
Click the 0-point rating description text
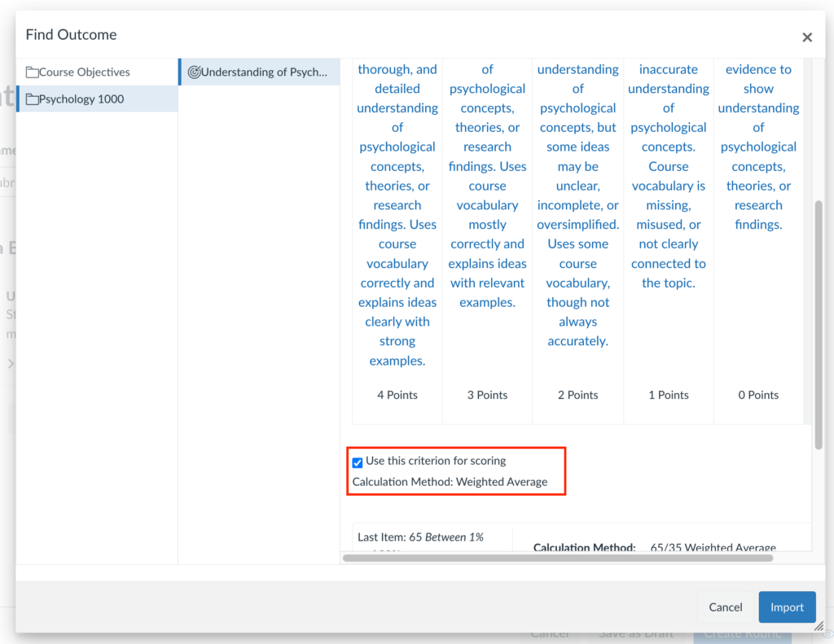758,147
